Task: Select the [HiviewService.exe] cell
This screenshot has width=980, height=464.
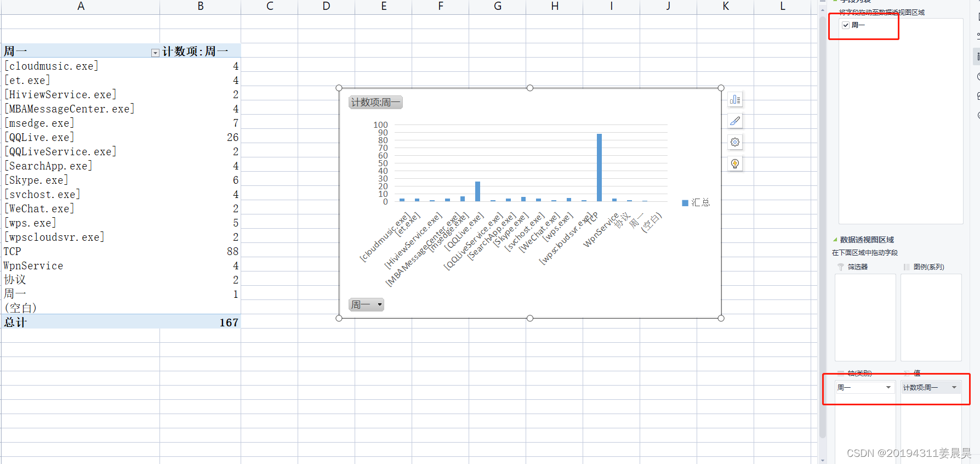Action: (x=81, y=94)
